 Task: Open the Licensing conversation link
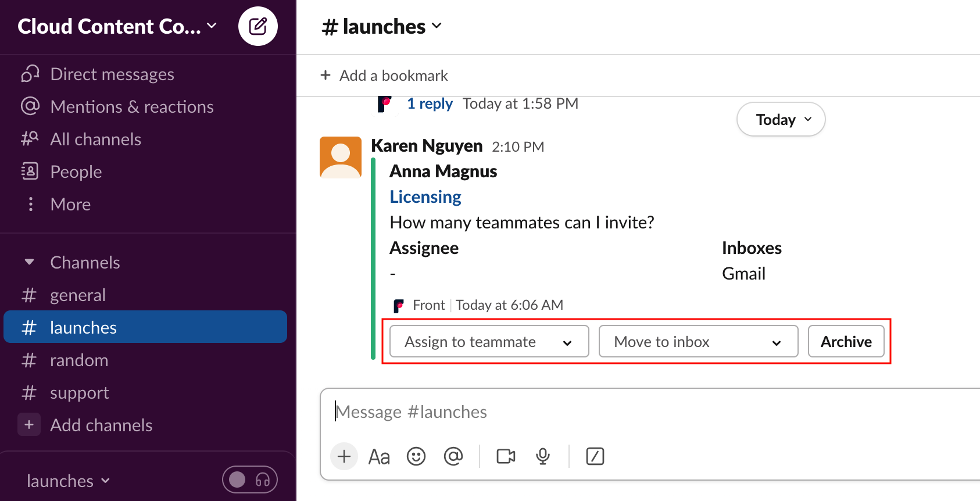425,197
